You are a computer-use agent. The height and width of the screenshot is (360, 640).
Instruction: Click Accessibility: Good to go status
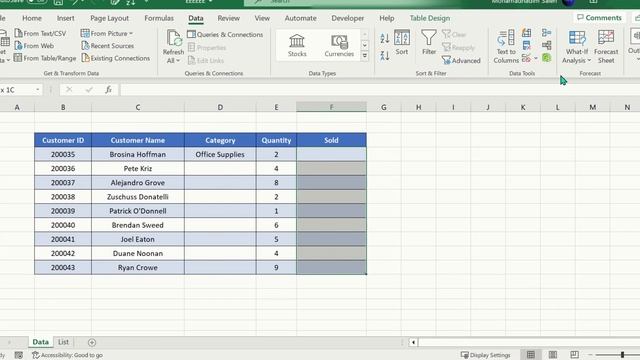[67, 355]
